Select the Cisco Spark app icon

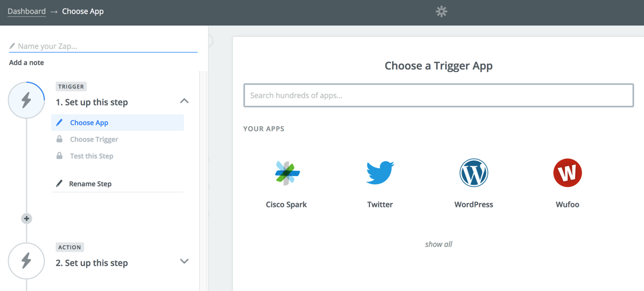[x=286, y=173]
